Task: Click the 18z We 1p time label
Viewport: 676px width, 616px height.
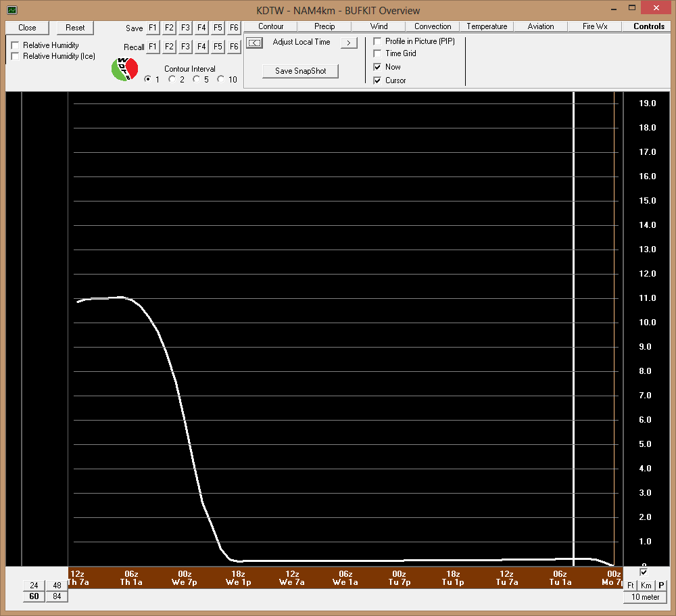Action: click(239, 578)
